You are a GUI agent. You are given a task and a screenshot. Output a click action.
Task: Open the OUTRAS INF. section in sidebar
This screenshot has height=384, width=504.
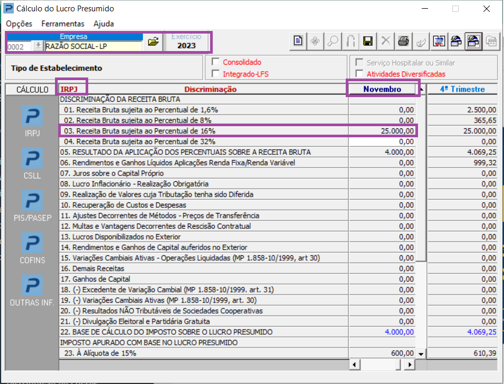[32, 291]
